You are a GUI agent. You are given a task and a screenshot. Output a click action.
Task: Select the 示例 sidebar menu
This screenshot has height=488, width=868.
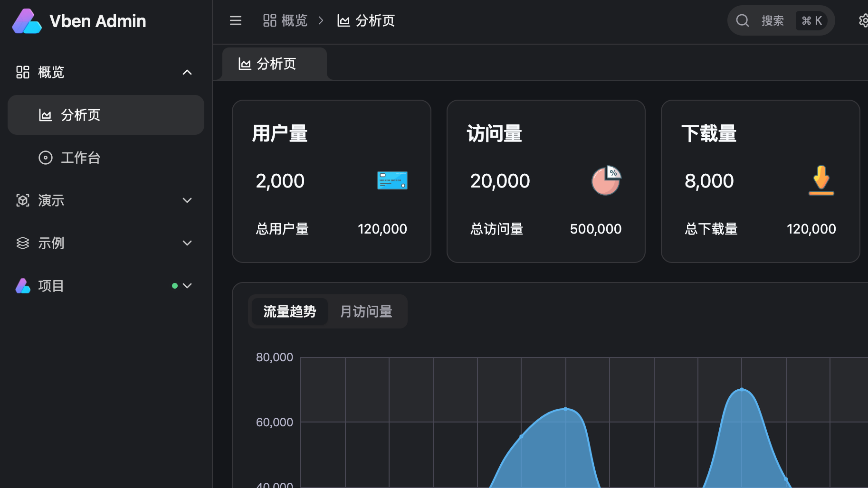coord(106,243)
